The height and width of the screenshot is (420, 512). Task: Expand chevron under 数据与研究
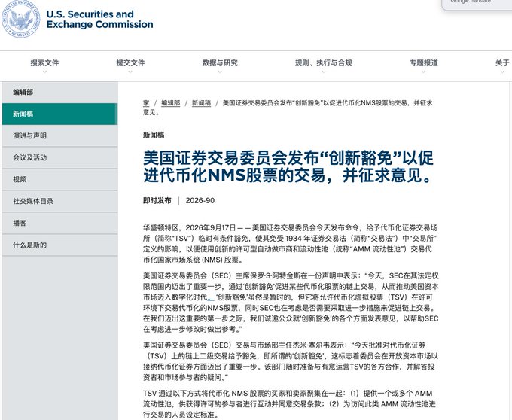click(x=220, y=72)
